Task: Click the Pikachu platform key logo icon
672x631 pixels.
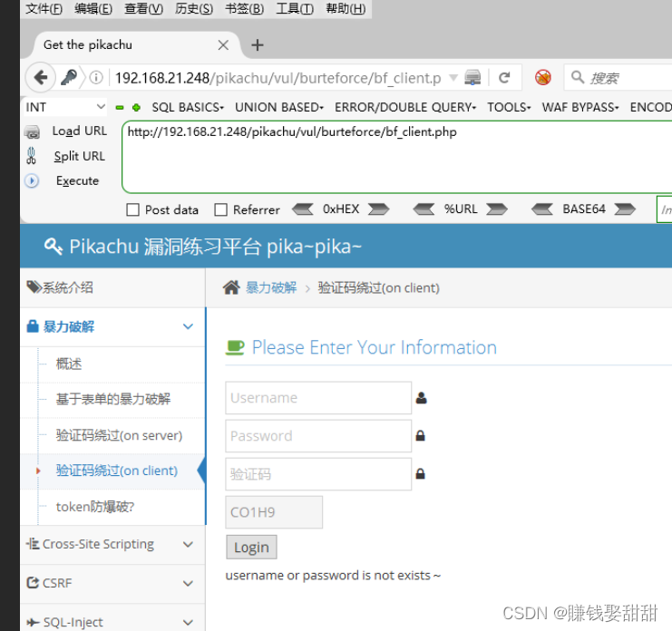Action: pyautogui.click(x=54, y=247)
